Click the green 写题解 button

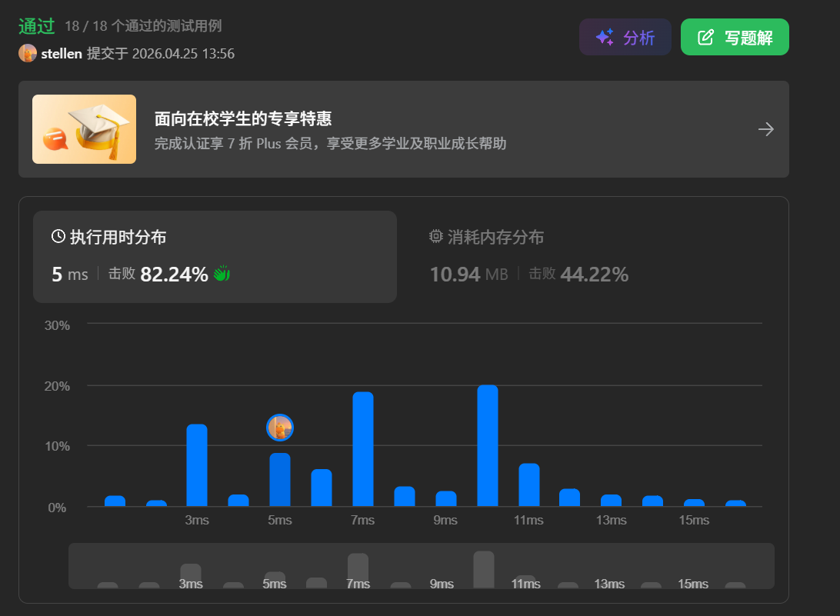735,37
